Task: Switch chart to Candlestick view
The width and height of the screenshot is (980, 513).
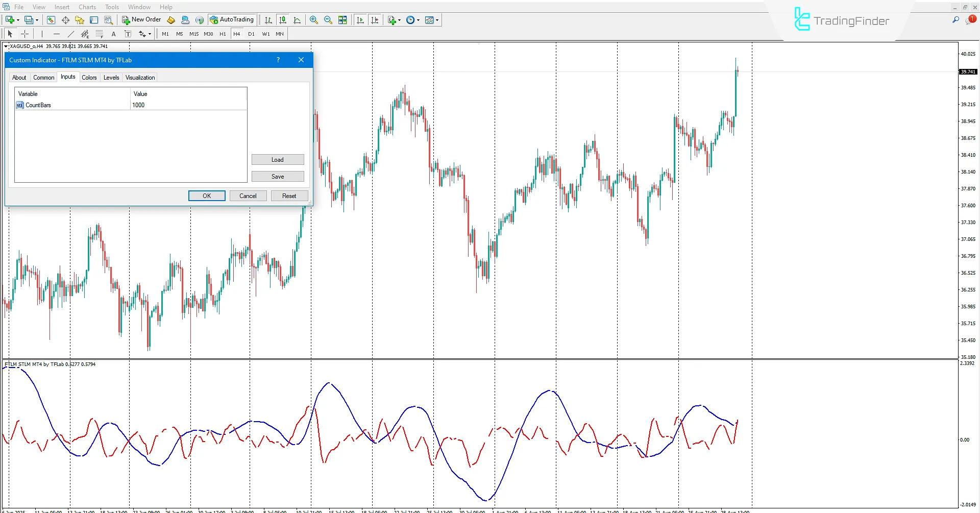Action: 283,20
